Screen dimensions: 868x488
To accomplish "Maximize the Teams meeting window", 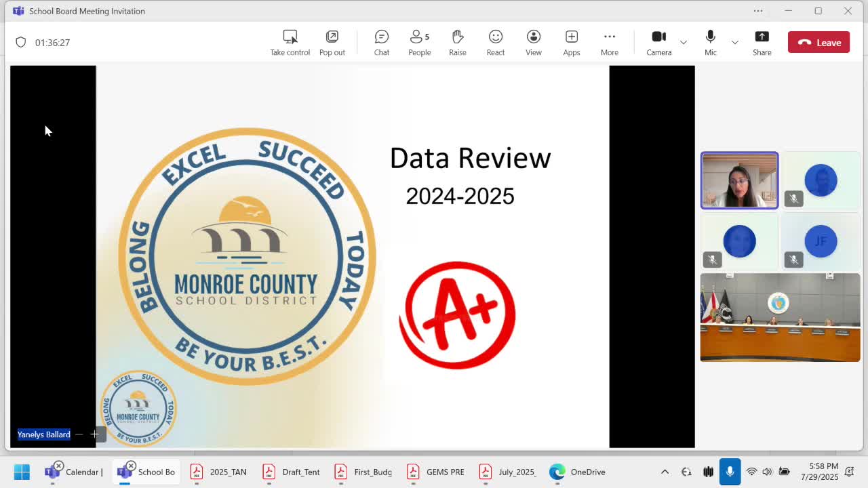I will tap(818, 11).
